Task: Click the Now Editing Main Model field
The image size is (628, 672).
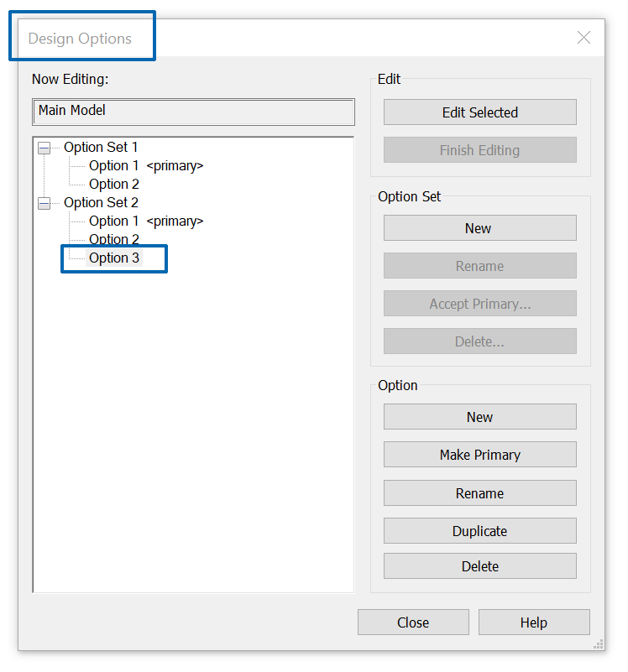Action: coord(193,112)
